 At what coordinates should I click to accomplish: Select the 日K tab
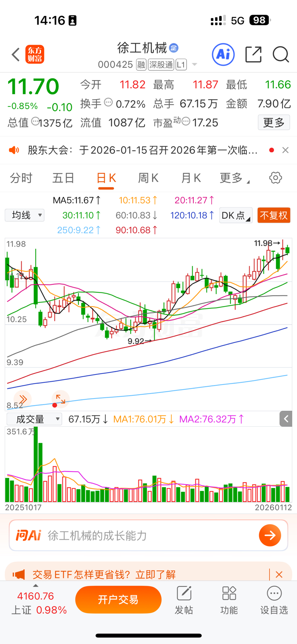coord(106,179)
